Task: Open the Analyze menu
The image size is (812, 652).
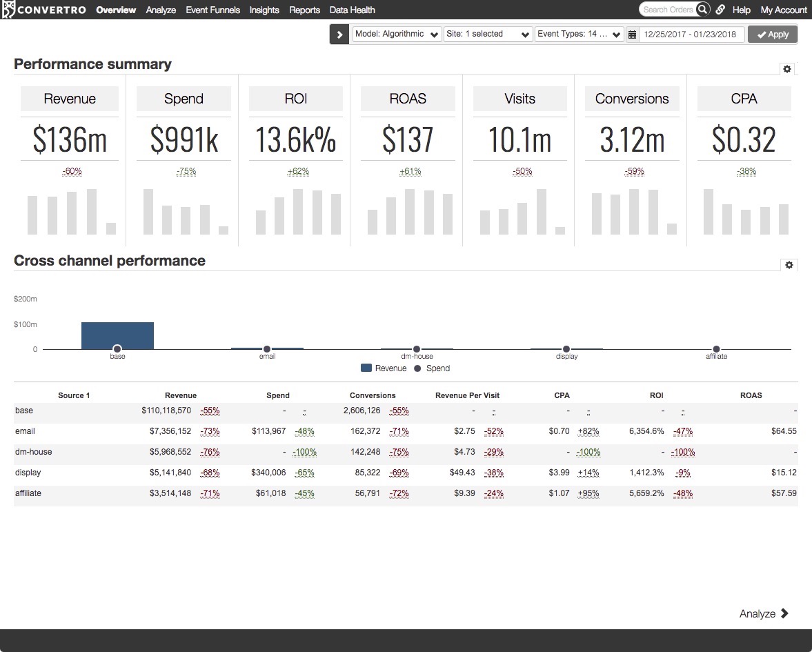Action: click(x=161, y=10)
